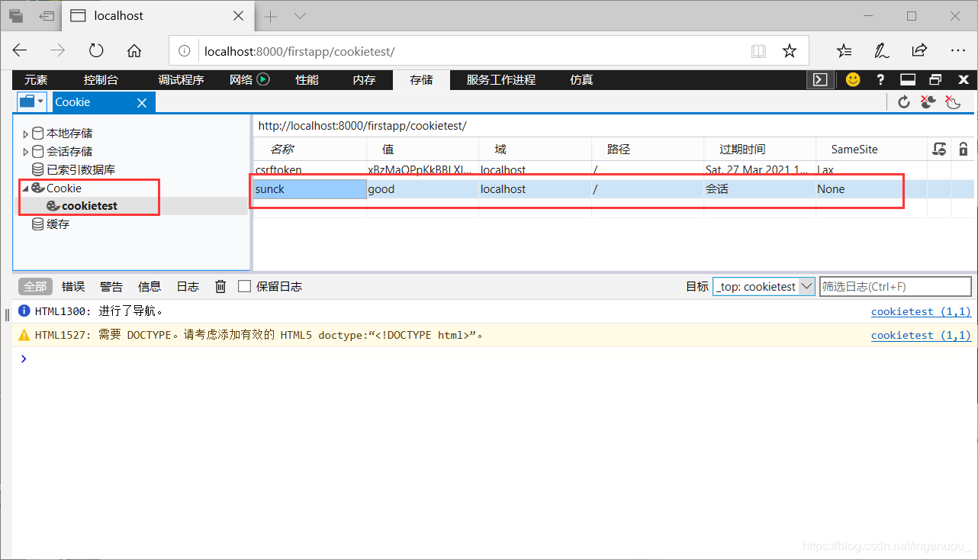The height and width of the screenshot is (560, 978).
Task: Open the 仿真 tab
Action: [581, 79]
